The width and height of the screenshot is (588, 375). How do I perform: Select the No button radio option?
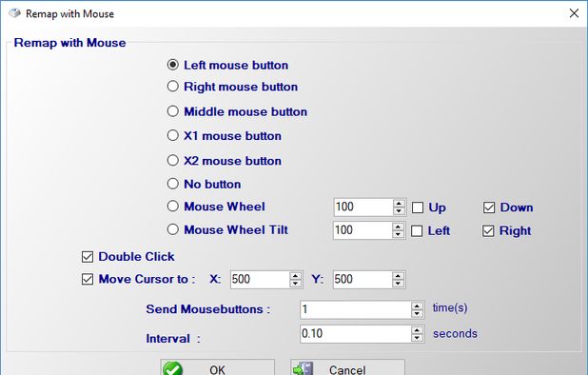172,184
